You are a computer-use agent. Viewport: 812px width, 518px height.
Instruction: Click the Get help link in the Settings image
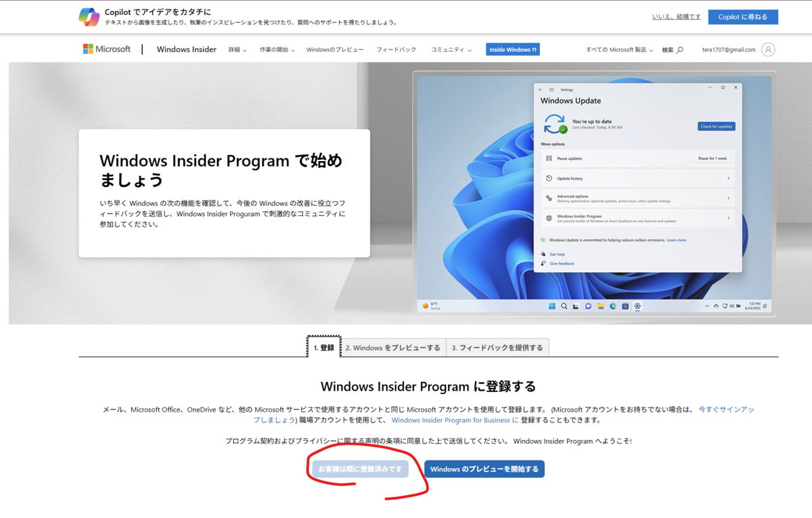(558, 255)
